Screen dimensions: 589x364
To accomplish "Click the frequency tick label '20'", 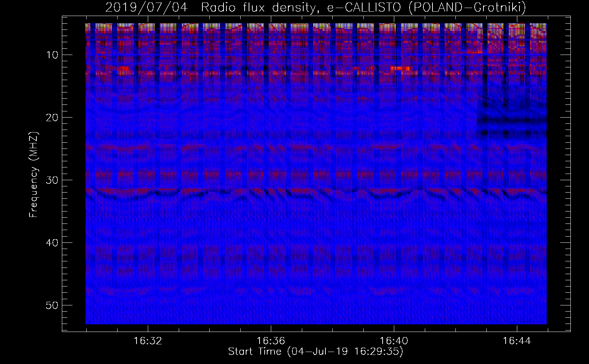I will pyautogui.click(x=52, y=118).
